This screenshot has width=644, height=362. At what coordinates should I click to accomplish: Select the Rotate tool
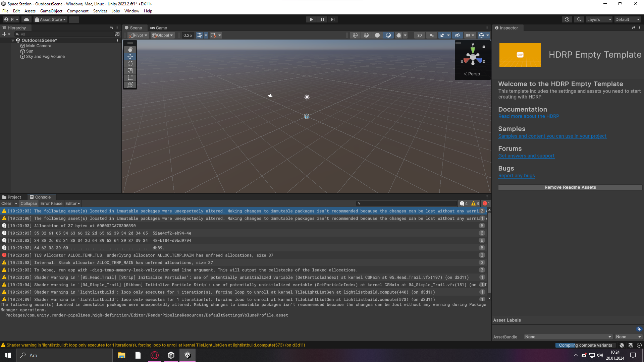click(130, 64)
